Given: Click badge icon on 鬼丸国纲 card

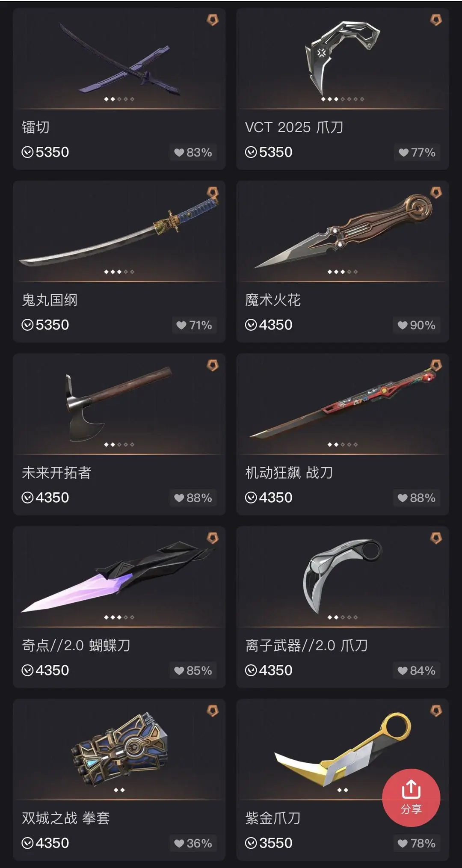Looking at the screenshot, I should (213, 193).
